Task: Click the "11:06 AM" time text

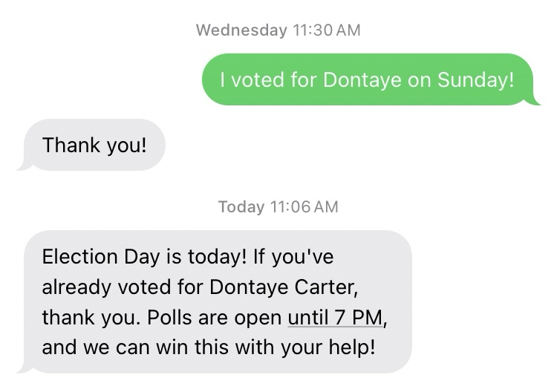Action: pyautogui.click(x=303, y=206)
